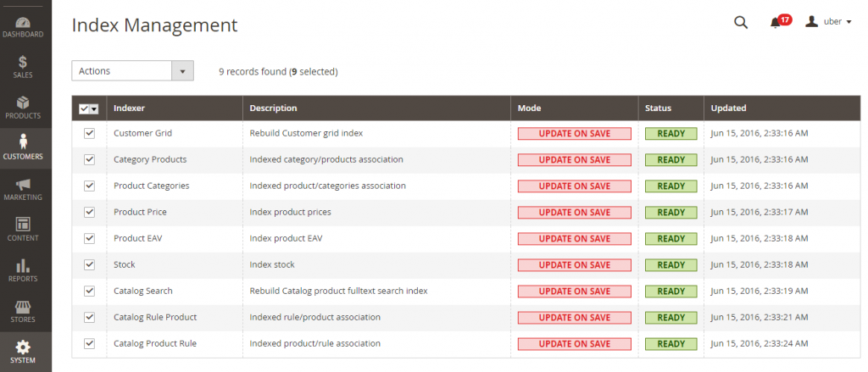Uncheck the Product Price row checkbox
This screenshot has width=868, height=372.
89,212
